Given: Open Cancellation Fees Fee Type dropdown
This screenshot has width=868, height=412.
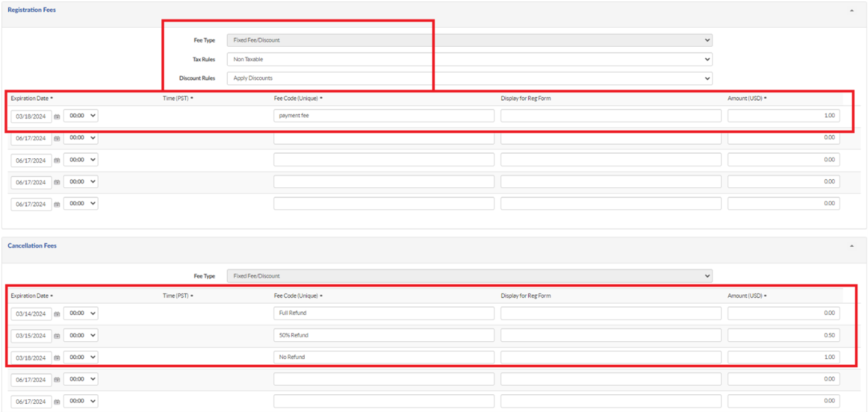Looking at the screenshot, I should [x=469, y=276].
